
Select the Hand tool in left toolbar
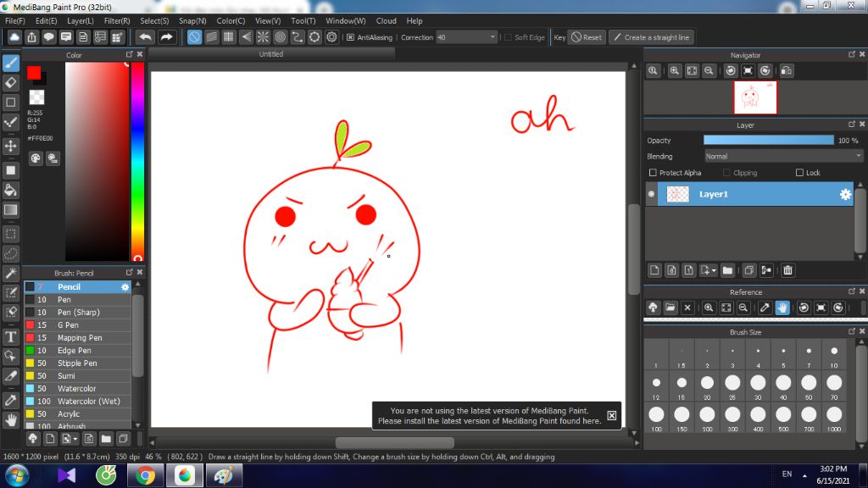coord(10,420)
